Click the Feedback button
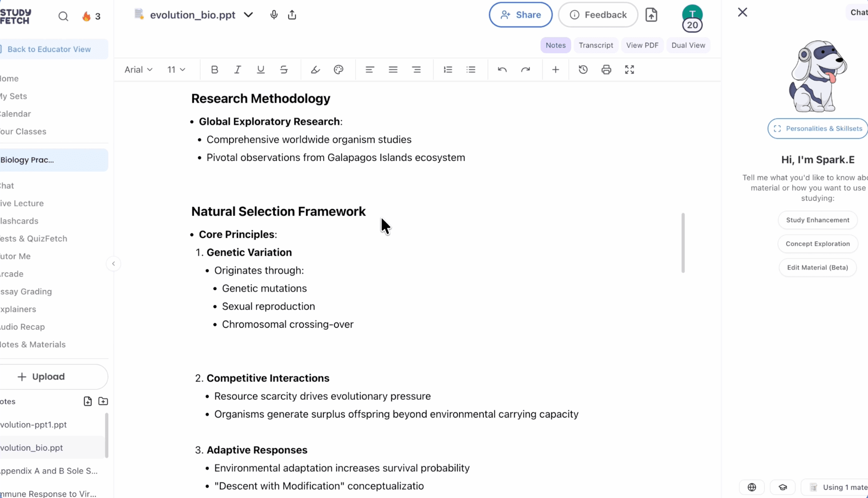 point(598,15)
